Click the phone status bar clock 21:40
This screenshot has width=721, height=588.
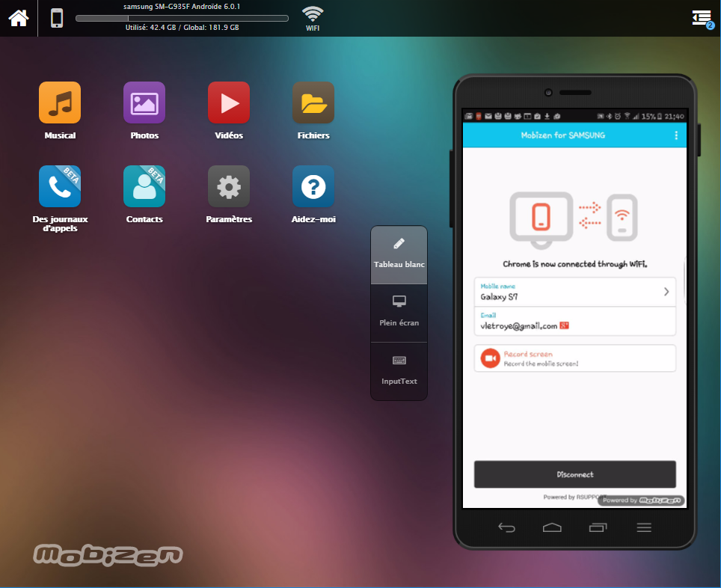pyautogui.click(x=674, y=117)
